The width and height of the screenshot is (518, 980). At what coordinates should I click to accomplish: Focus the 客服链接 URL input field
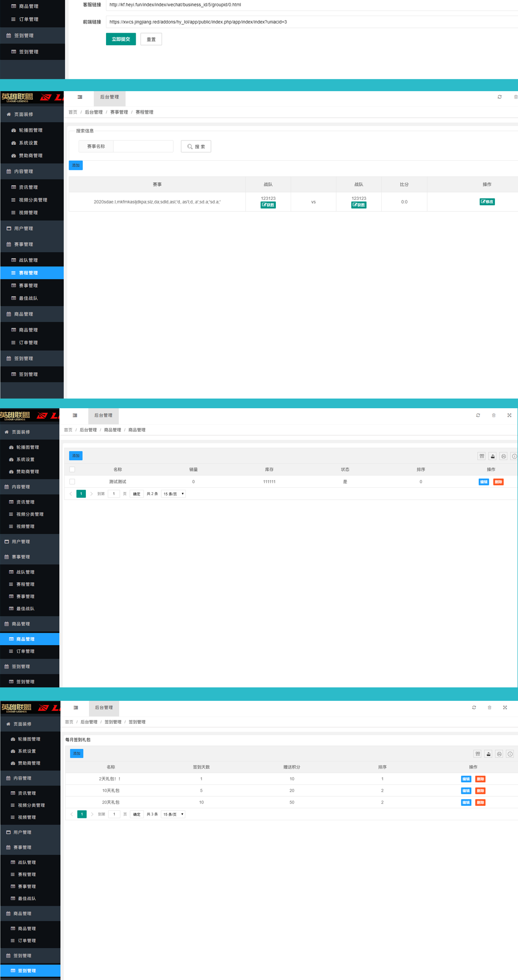[x=312, y=5]
